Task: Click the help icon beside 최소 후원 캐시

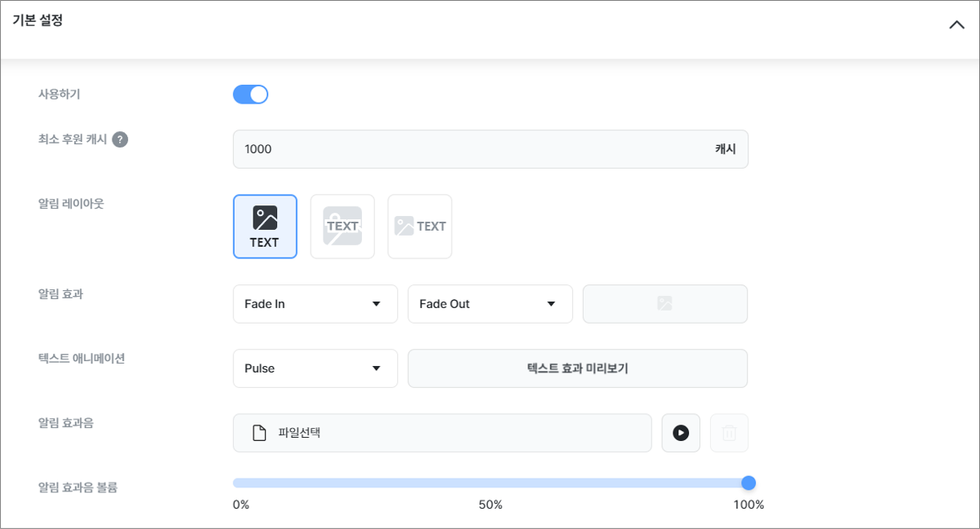Action: point(120,139)
